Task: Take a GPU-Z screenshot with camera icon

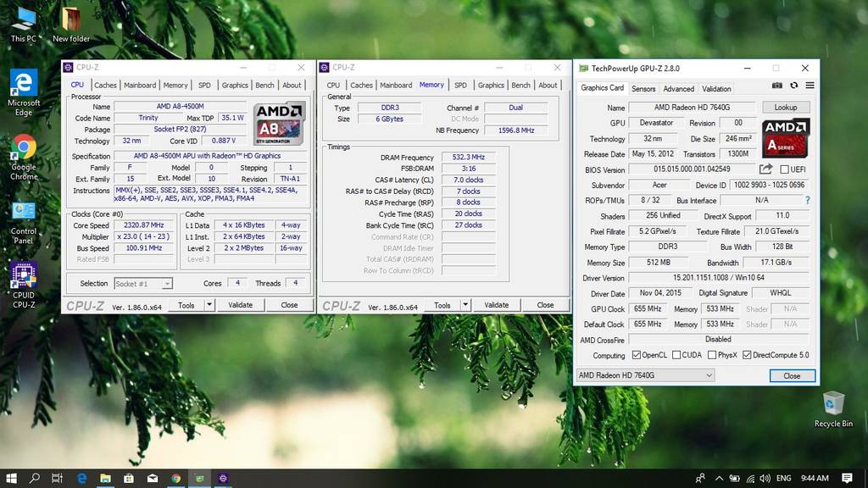Action: (x=777, y=86)
